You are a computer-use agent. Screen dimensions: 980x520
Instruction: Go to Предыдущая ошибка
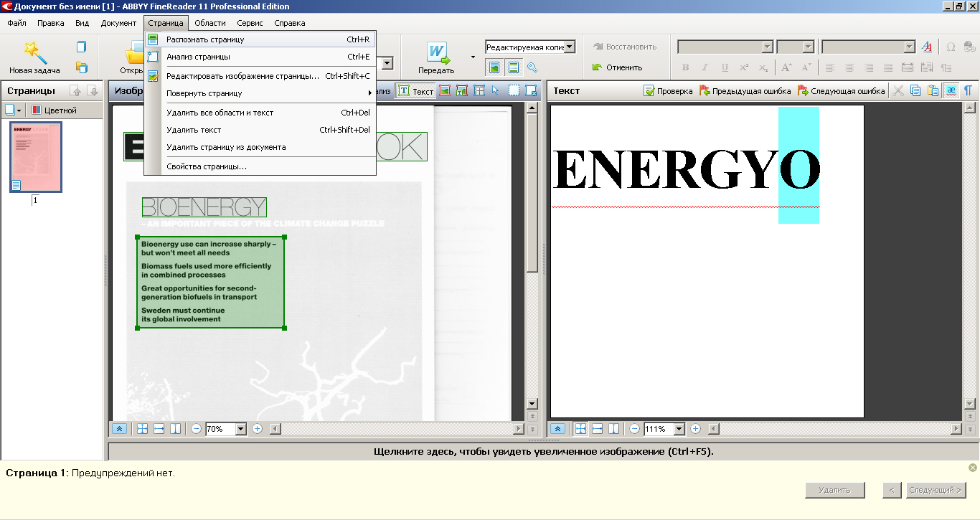click(746, 91)
